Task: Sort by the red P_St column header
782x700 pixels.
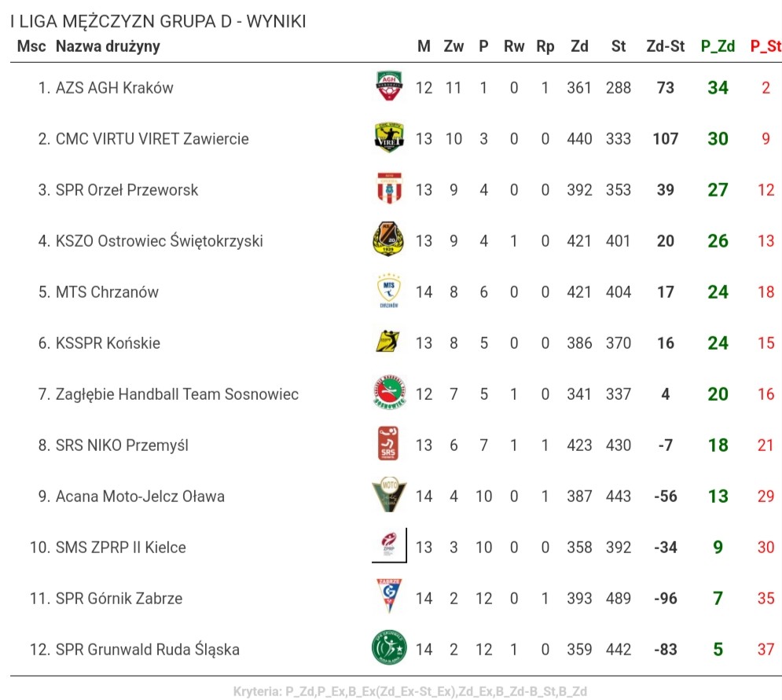Action: 765,46
